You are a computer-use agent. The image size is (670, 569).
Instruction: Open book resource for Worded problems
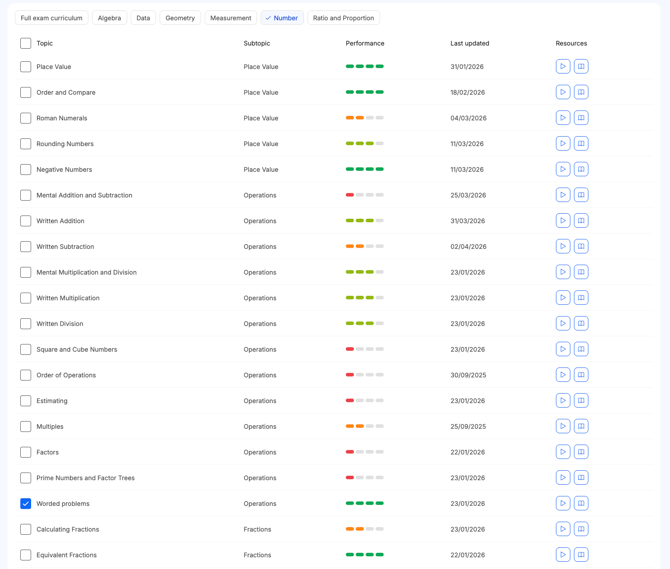coord(581,503)
